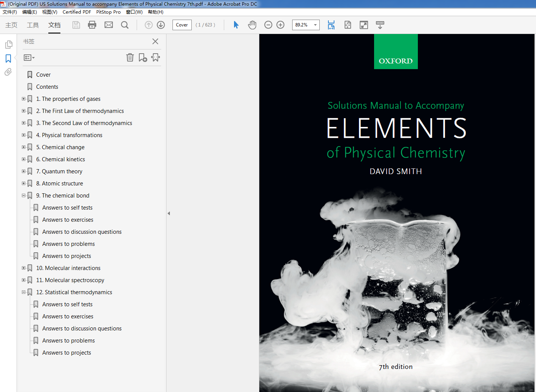Screen dimensions: 536x392
Task: Go to next page arrow icon
Action: click(x=161, y=25)
